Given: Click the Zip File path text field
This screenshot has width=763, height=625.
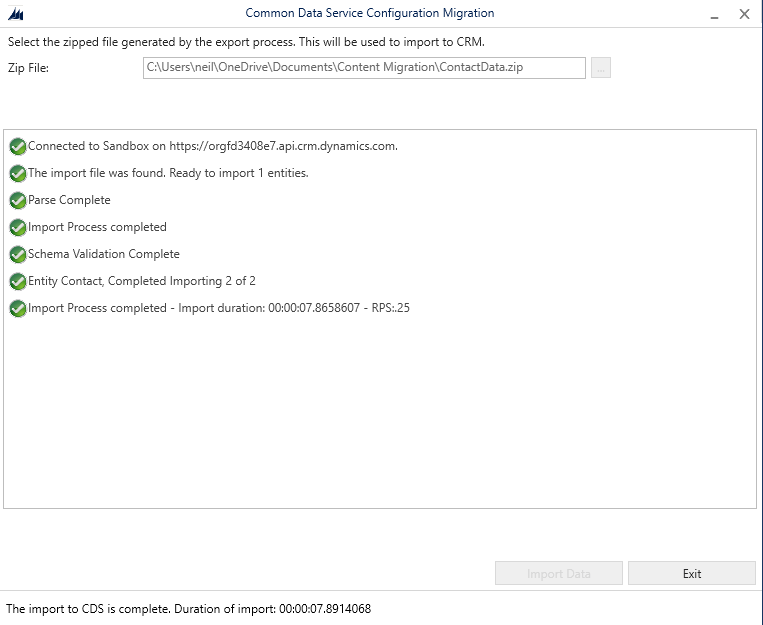Looking at the screenshot, I should pos(364,68).
